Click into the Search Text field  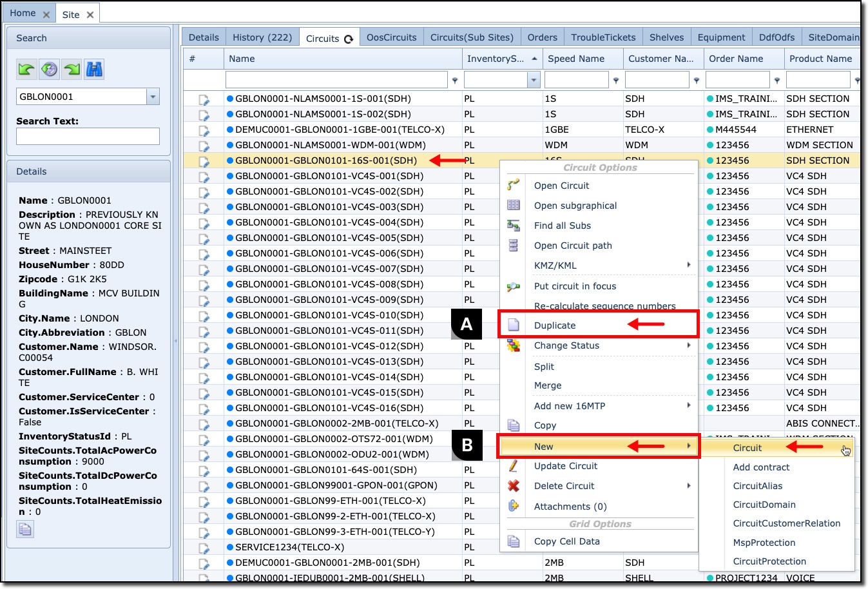(x=88, y=136)
